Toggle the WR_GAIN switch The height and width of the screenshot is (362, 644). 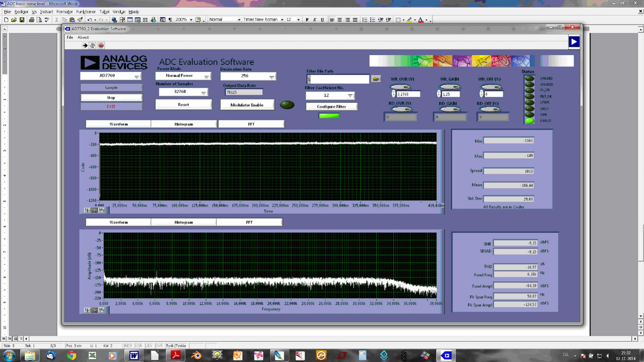point(450,87)
